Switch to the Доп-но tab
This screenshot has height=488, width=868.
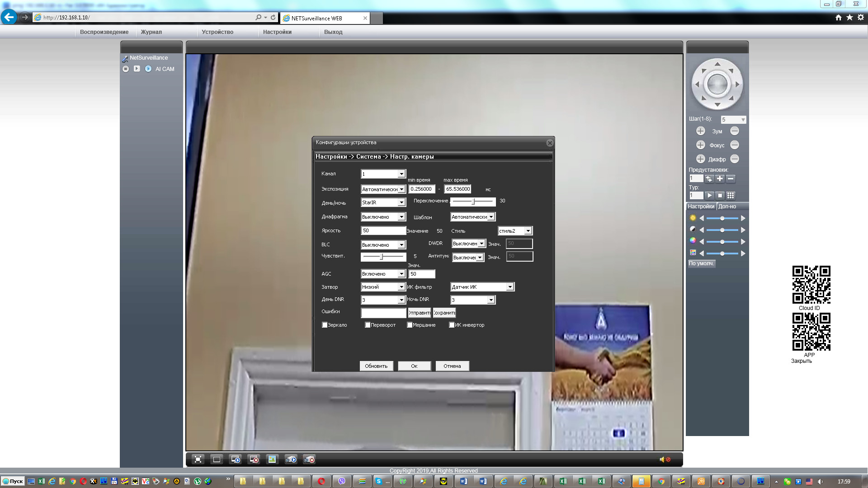click(x=727, y=206)
